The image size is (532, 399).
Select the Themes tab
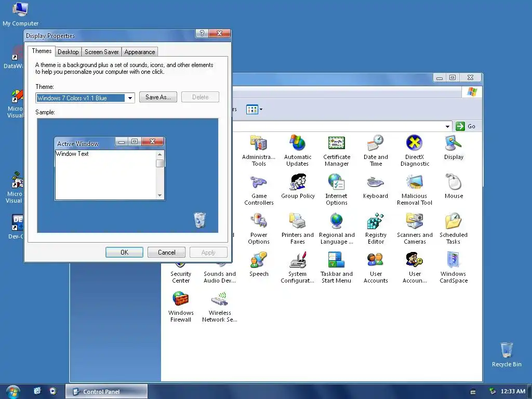(x=42, y=51)
